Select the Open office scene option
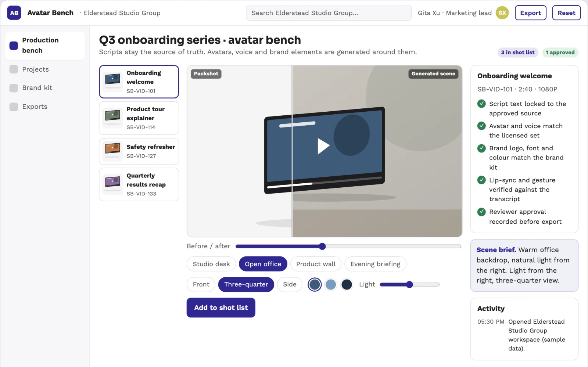This screenshot has height=367, width=588. pyautogui.click(x=263, y=264)
